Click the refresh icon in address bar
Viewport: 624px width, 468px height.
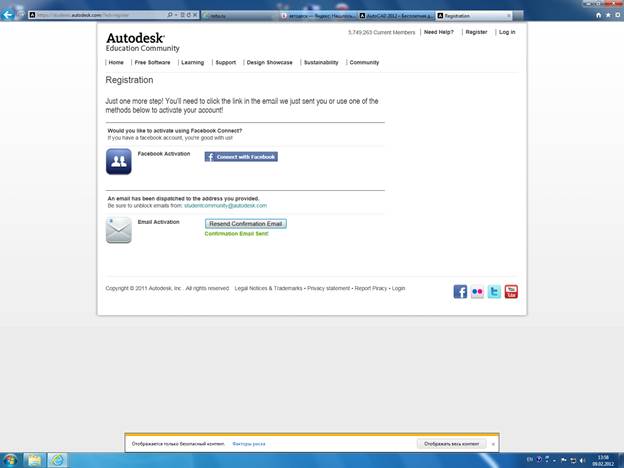189,15
